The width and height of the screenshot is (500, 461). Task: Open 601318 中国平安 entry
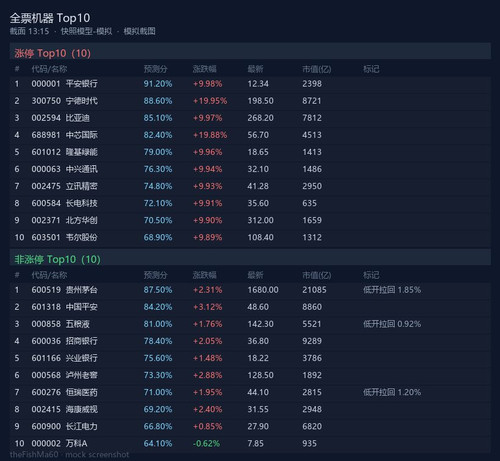coord(250,307)
